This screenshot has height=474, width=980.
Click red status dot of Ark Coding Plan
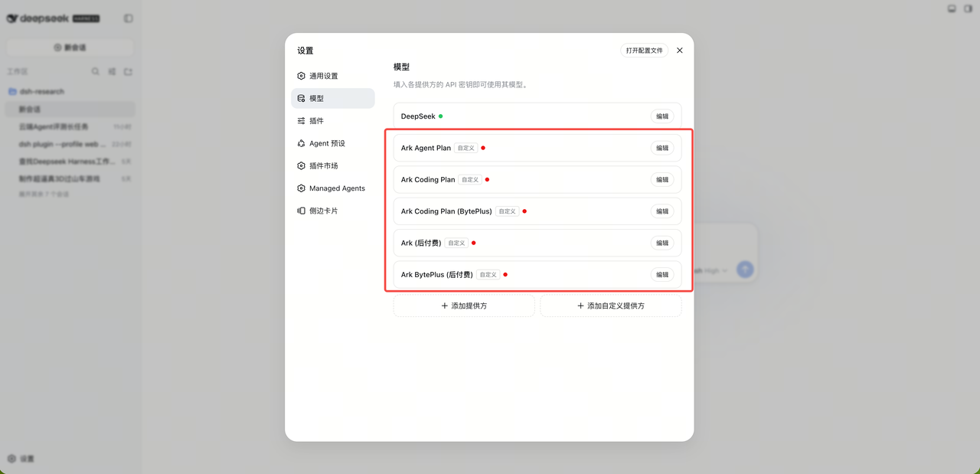(487, 180)
